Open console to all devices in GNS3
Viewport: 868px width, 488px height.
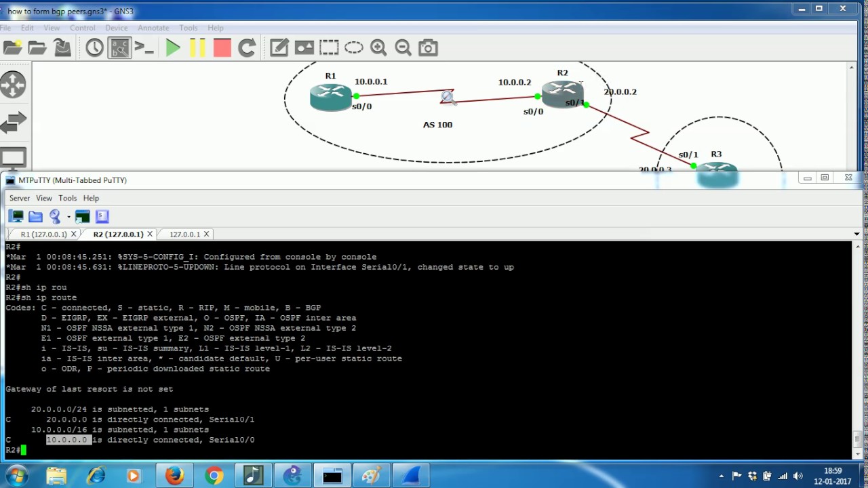pyautogui.click(x=144, y=47)
